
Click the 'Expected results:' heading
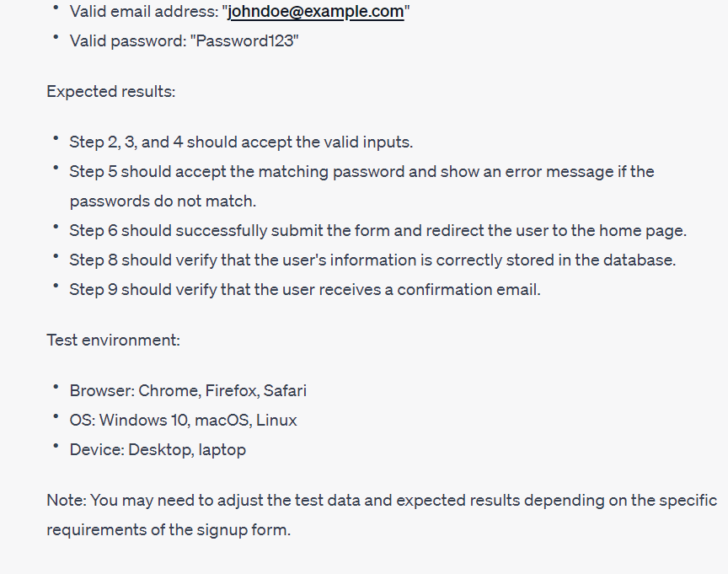pos(111,92)
